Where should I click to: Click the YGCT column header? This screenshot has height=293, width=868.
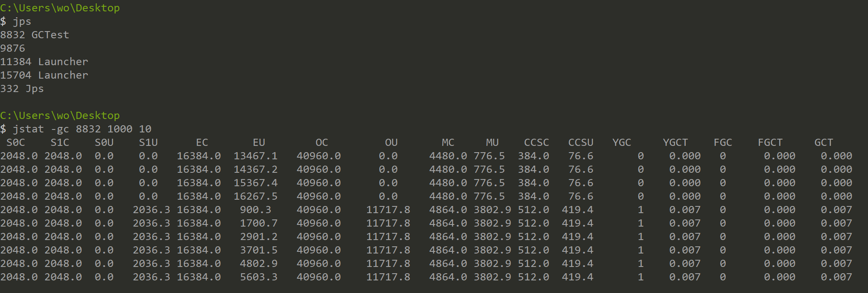click(675, 143)
